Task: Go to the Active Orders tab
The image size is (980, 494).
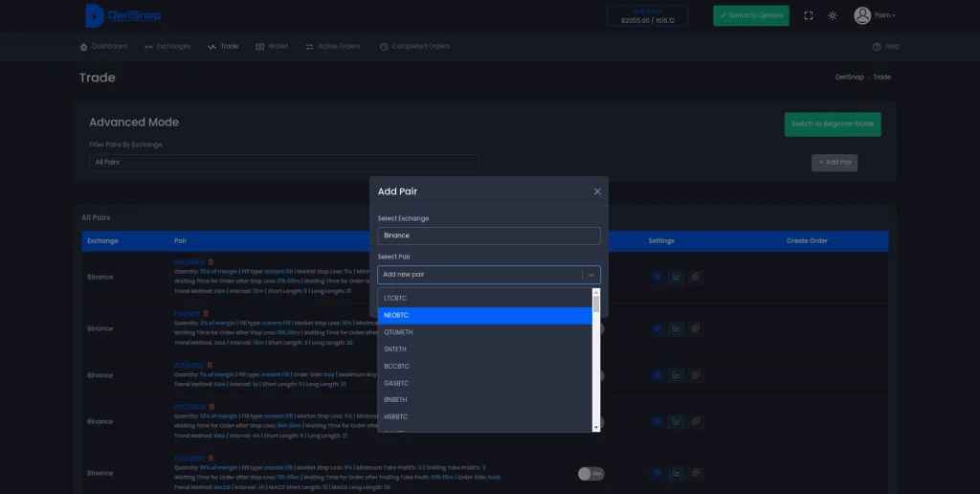Action: point(332,46)
